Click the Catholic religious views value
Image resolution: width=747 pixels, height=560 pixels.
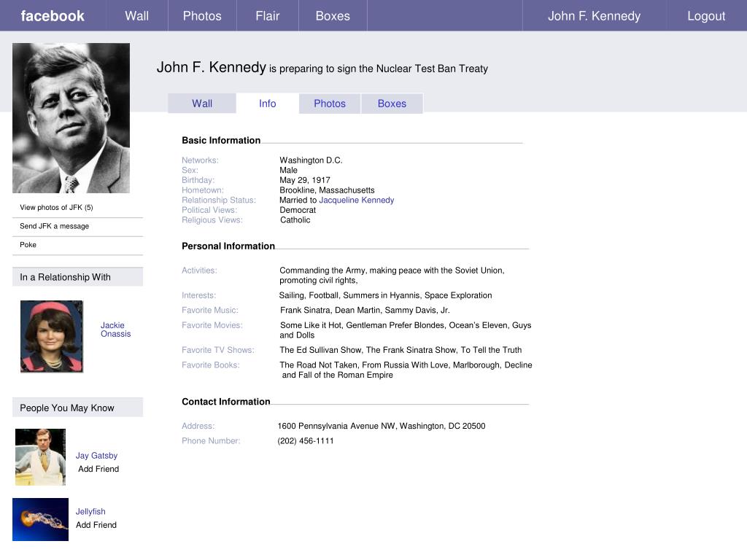coord(295,220)
